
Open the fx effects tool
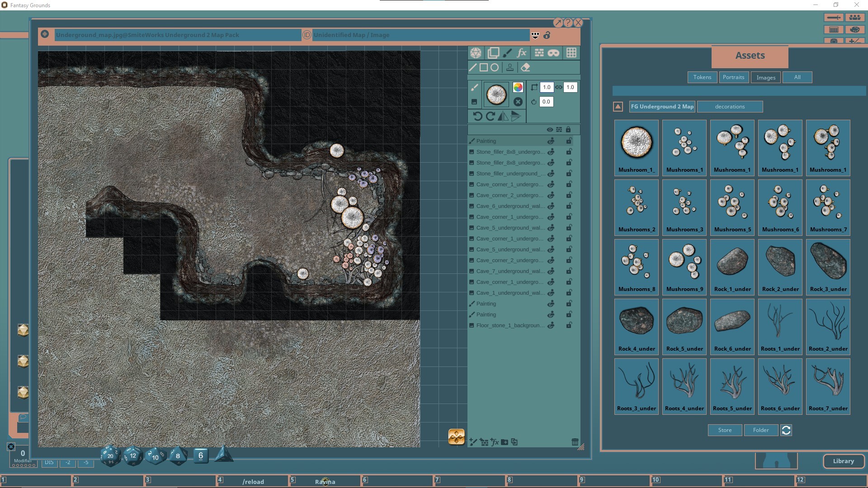(521, 53)
